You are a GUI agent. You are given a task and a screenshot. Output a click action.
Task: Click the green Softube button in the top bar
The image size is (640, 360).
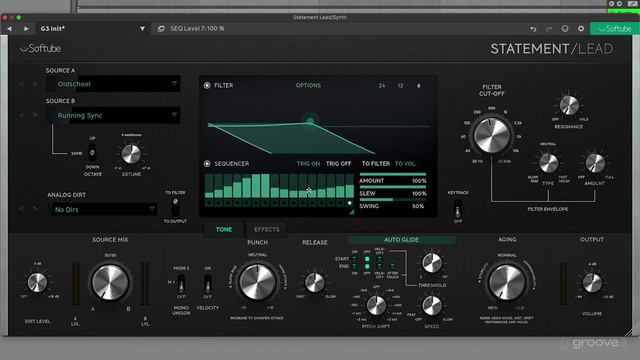(x=615, y=29)
